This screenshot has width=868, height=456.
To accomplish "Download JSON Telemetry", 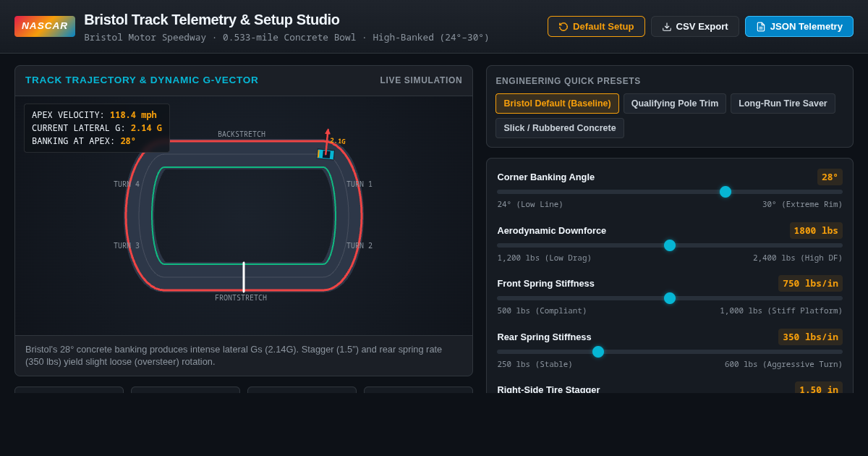I will [x=799, y=27].
